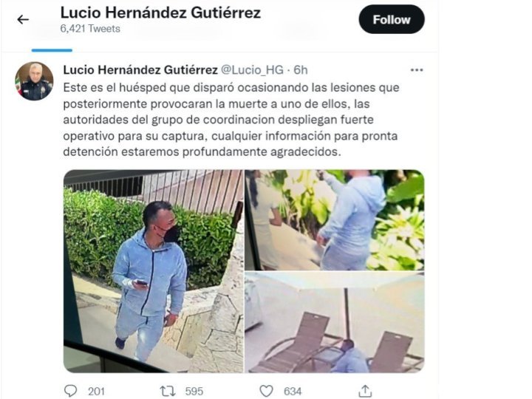This screenshot has height=399, width=532.
Task: Click the tweet text body
Action: (x=231, y=120)
